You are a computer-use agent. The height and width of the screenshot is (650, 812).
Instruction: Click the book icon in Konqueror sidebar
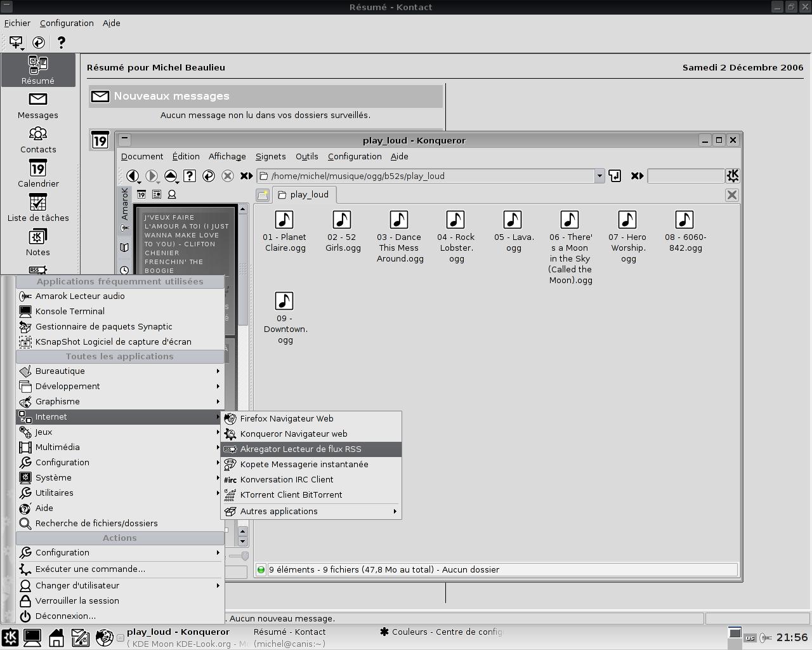tap(124, 248)
